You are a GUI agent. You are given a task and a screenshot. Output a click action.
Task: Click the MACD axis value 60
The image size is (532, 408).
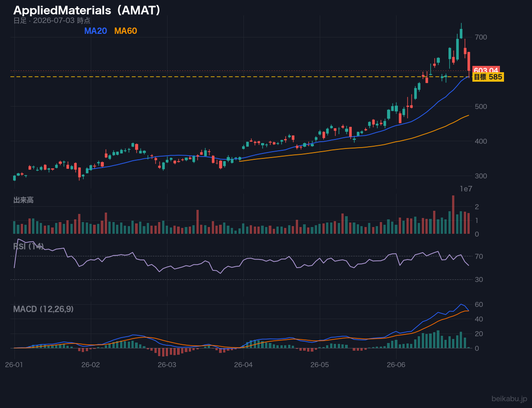tap(479, 305)
